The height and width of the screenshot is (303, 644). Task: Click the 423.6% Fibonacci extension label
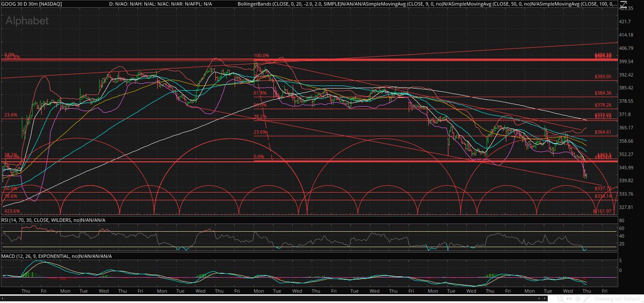coord(11,211)
